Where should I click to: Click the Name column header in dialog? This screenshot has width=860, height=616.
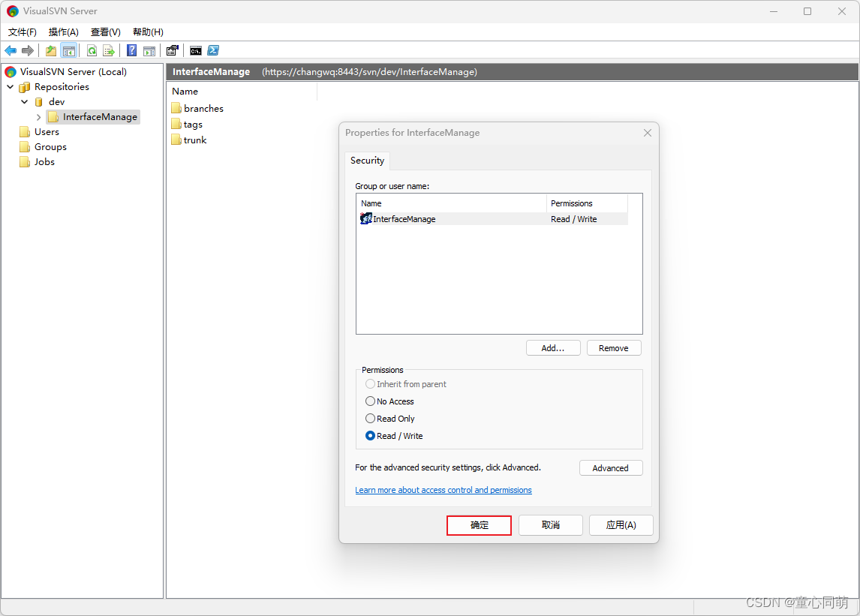pyautogui.click(x=452, y=203)
